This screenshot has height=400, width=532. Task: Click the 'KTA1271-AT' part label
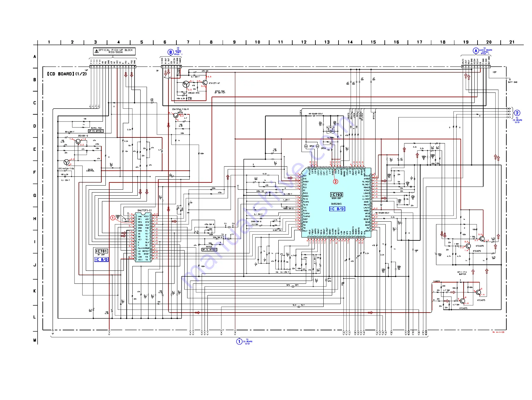[x=214, y=83]
